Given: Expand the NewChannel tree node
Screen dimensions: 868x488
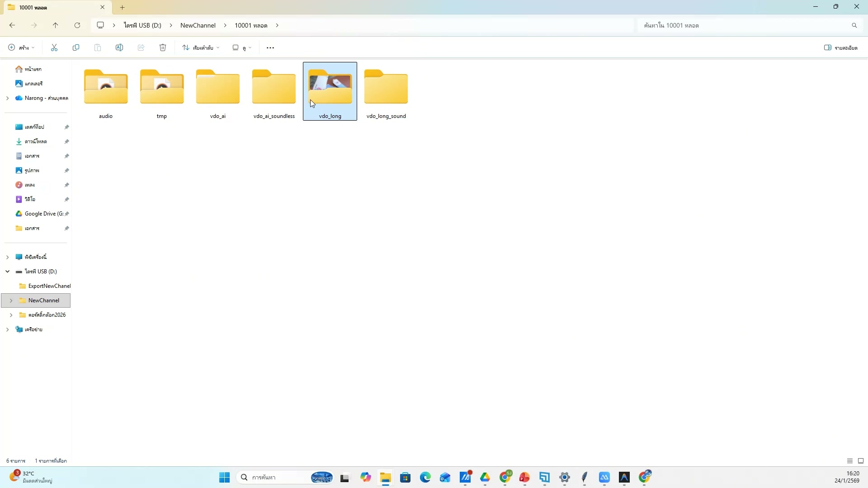Looking at the screenshot, I should click(x=11, y=300).
